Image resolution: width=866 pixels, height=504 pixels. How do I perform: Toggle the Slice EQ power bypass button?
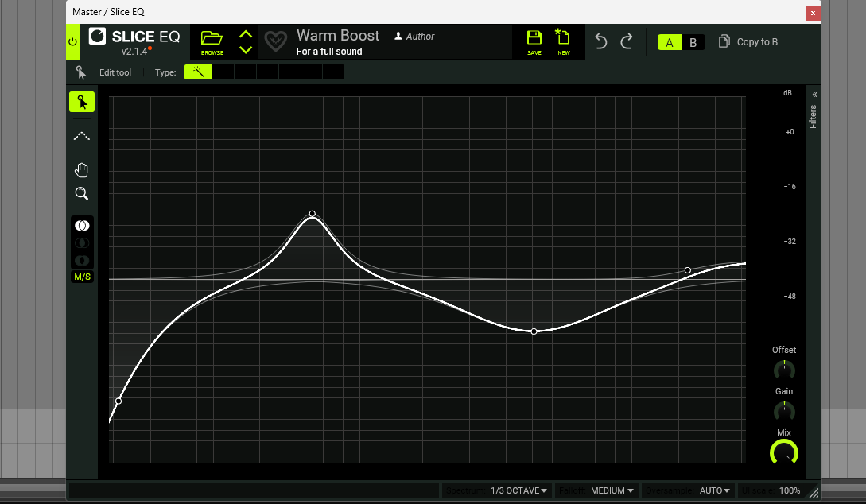point(72,42)
